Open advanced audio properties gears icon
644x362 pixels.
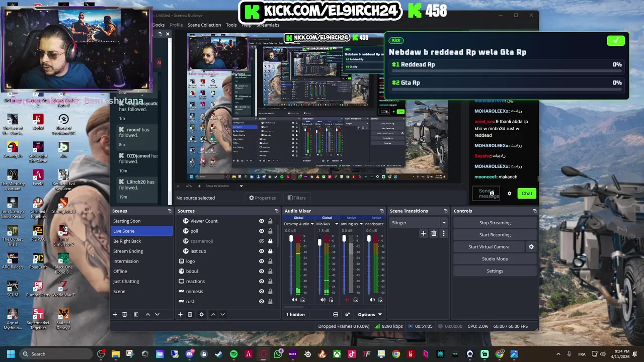pyautogui.click(x=347, y=314)
